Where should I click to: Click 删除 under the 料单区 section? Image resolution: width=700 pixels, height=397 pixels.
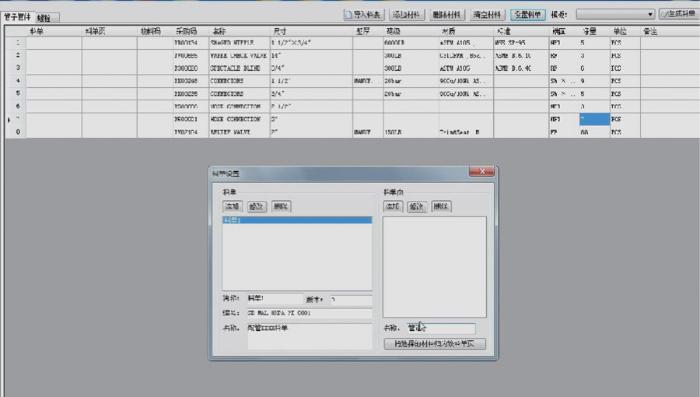441,206
